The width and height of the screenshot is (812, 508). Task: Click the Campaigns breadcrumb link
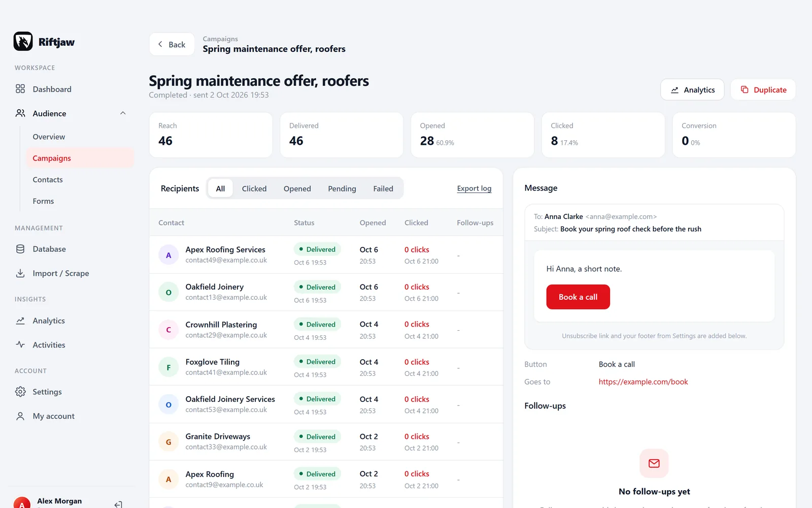coord(220,39)
